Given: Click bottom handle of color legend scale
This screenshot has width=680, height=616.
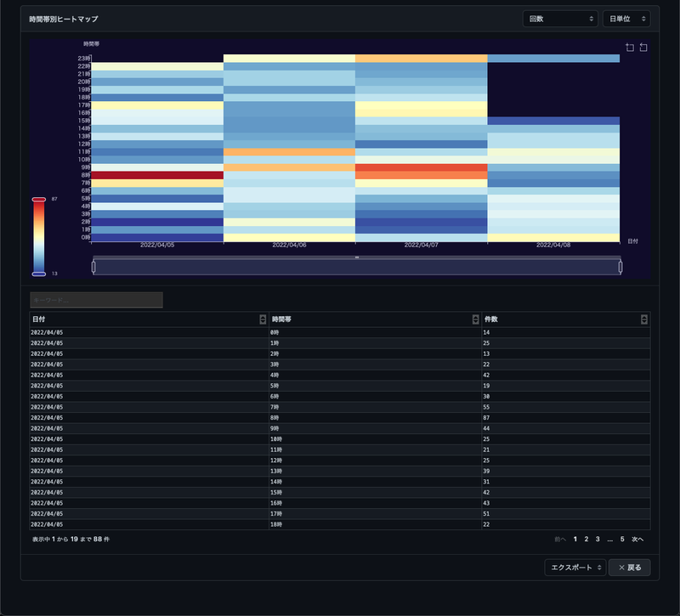Looking at the screenshot, I should (x=38, y=274).
